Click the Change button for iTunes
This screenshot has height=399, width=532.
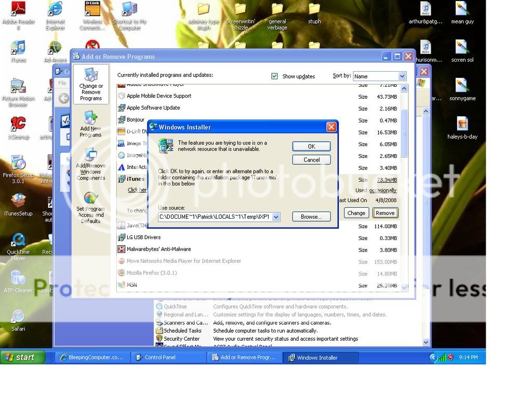point(356,213)
